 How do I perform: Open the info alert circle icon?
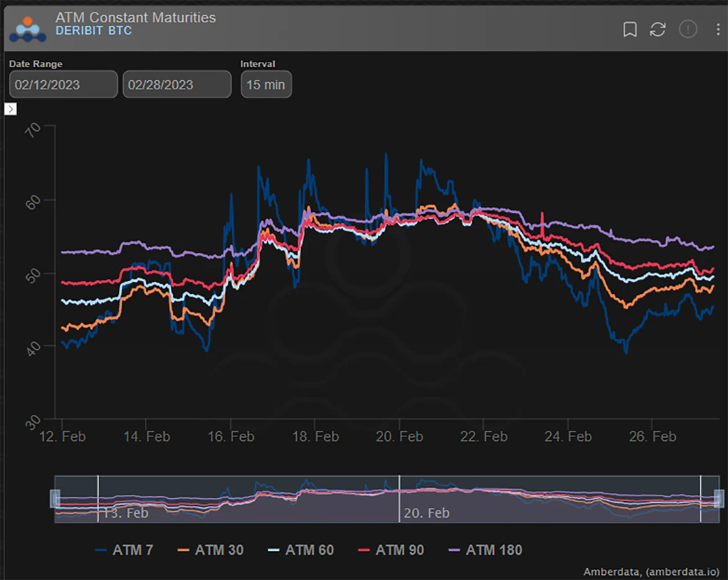point(688,29)
